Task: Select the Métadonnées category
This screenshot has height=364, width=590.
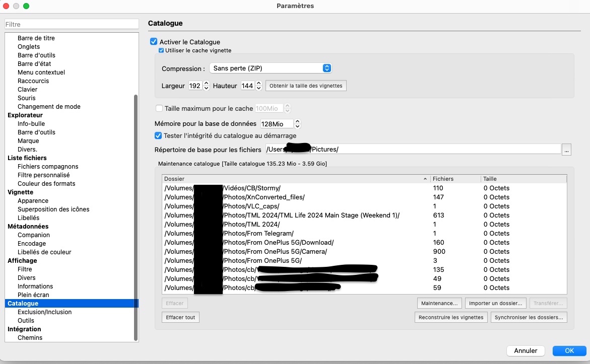Action: pos(28,227)
